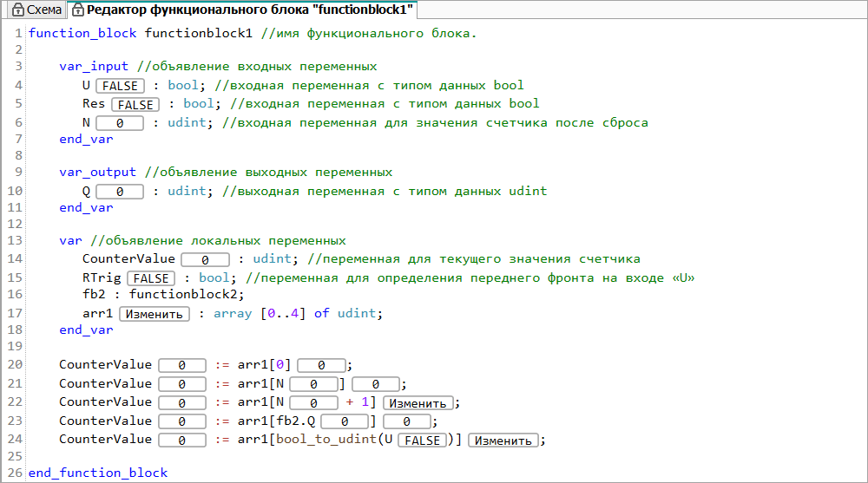The image size is (868, 483).
Task: Toggle the RTrig FALSE value box
Action: (x=150, y=278)
